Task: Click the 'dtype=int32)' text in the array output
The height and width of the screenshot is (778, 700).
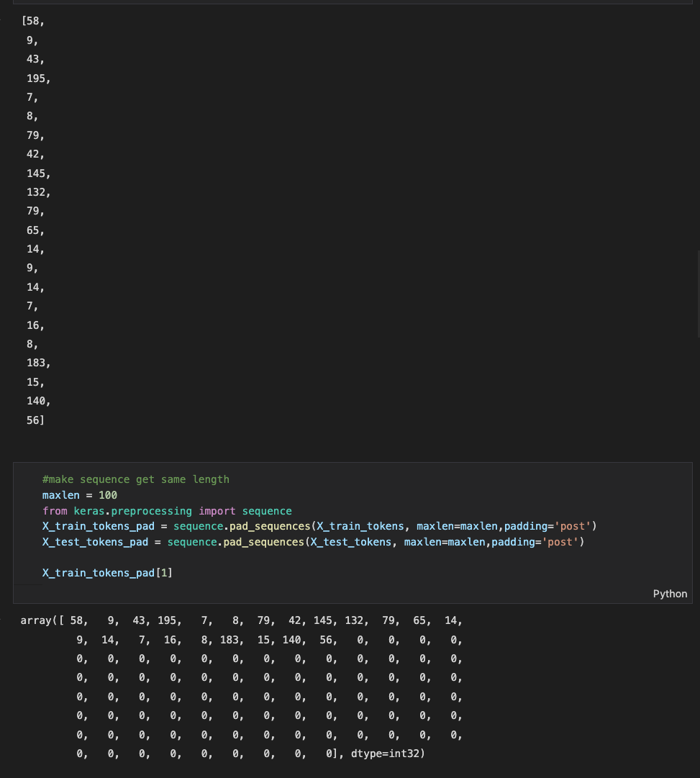Action: click(388, 754)
